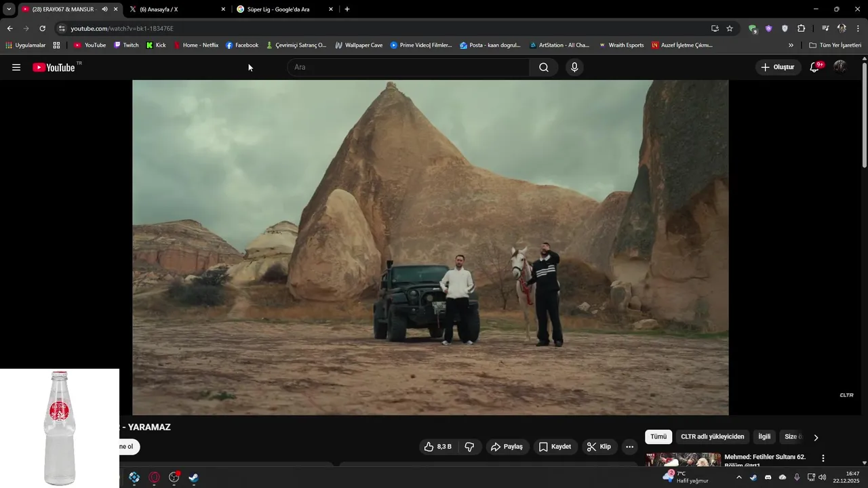Screen dimensions: 868x488
Task: Open the volume control in the tray
Action: coord(822,477)
